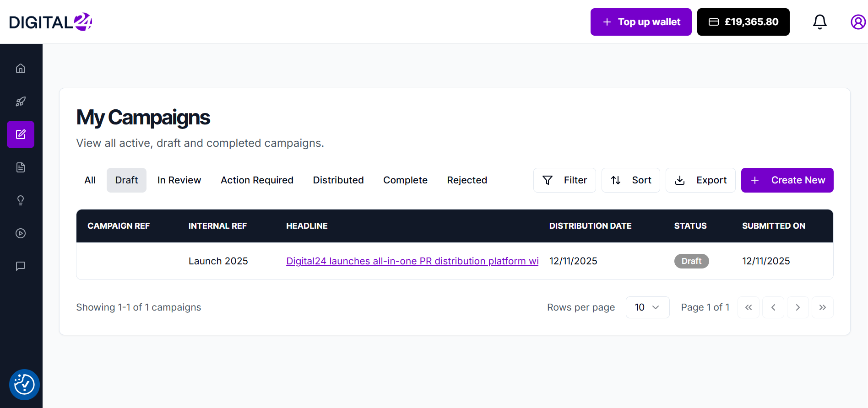Open cookie preferences badge
Screen dimensions: 868x408
(24, 385)
